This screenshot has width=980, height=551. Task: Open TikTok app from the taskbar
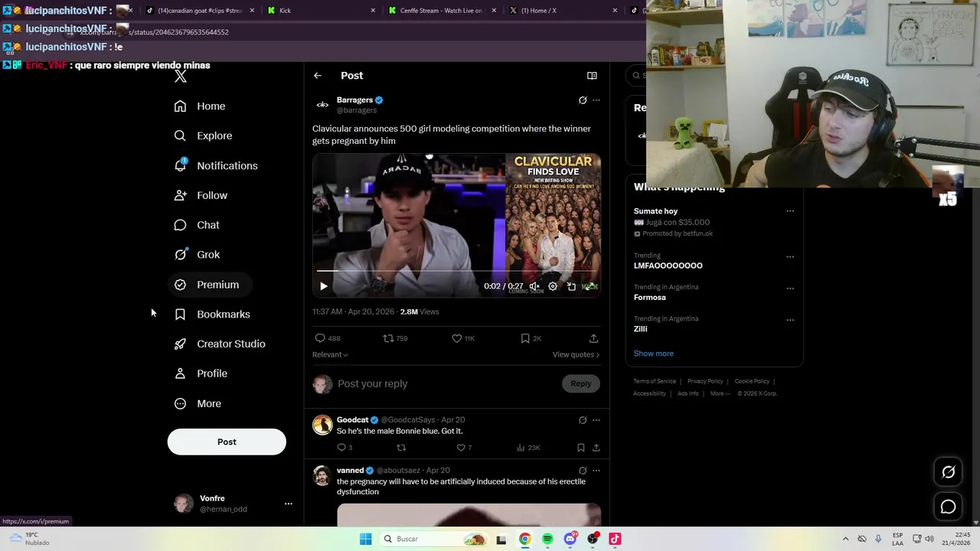click(x=615, y=539)
